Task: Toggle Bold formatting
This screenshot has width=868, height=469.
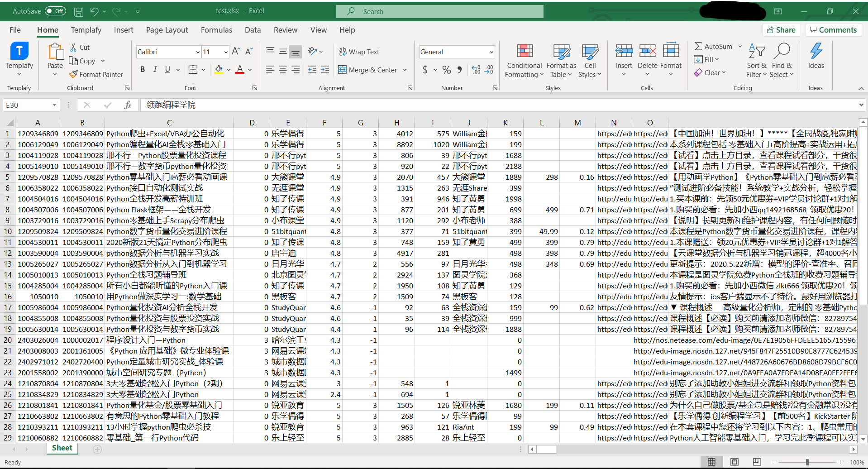Action: tap(143, 69)
